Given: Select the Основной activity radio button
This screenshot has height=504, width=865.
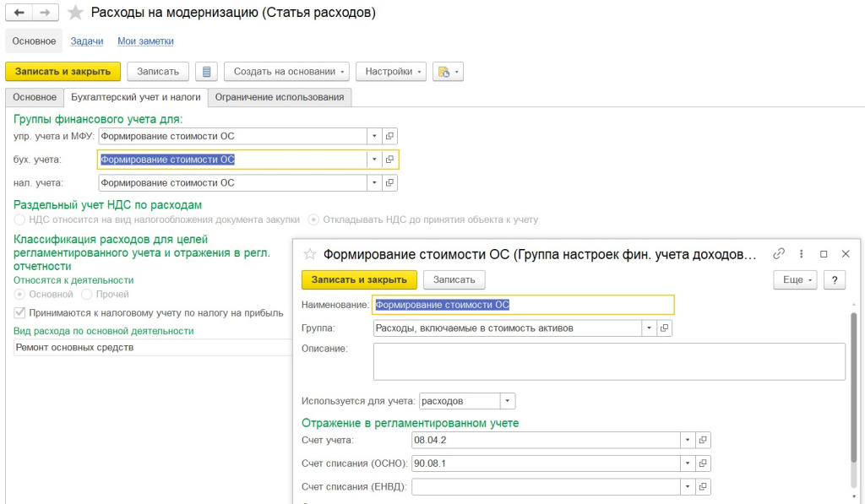Looking at the screenshot, I should click(x=19, y=295).
